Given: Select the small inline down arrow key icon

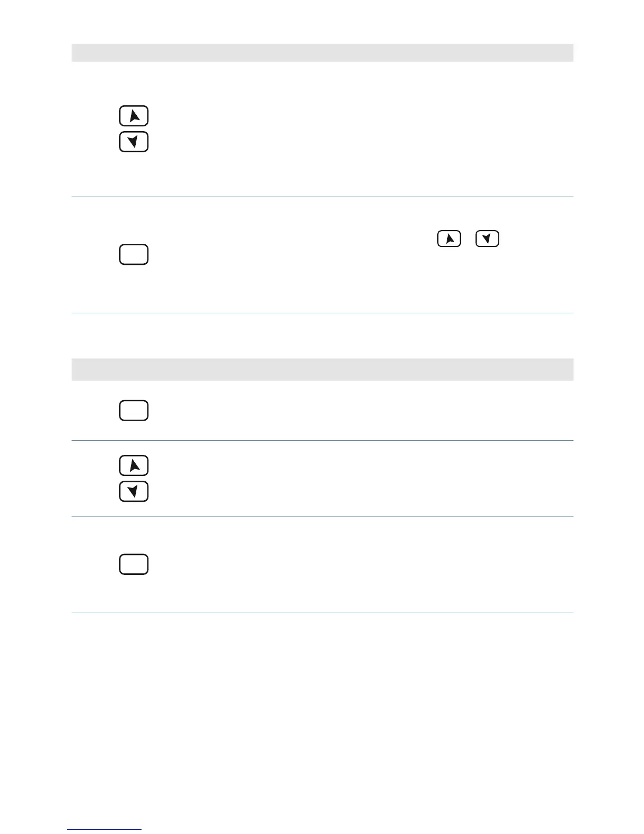Looking at the screenshot, I should tap(487, 239).
